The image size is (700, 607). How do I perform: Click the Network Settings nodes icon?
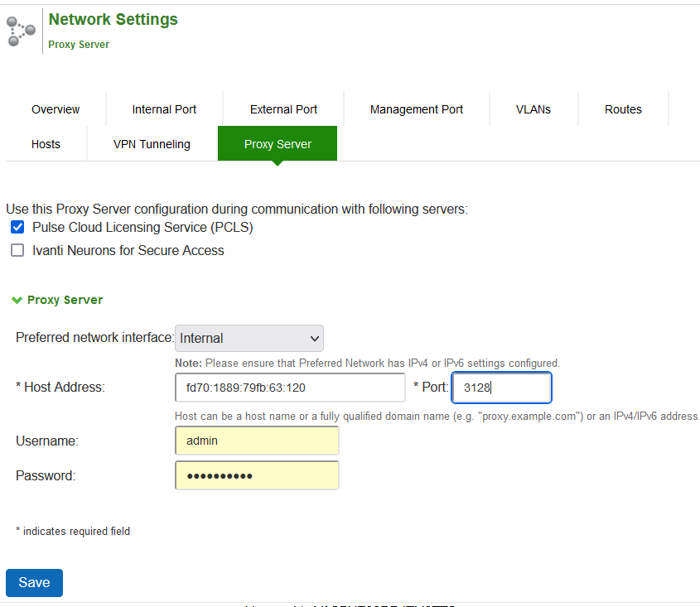tap(21, 31)
